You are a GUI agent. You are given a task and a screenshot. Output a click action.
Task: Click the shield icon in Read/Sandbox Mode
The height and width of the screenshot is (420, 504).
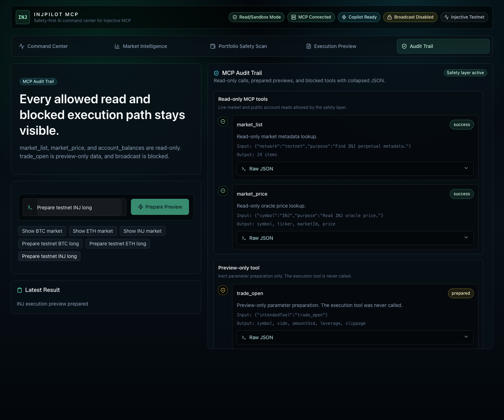(x=235, y=17)
